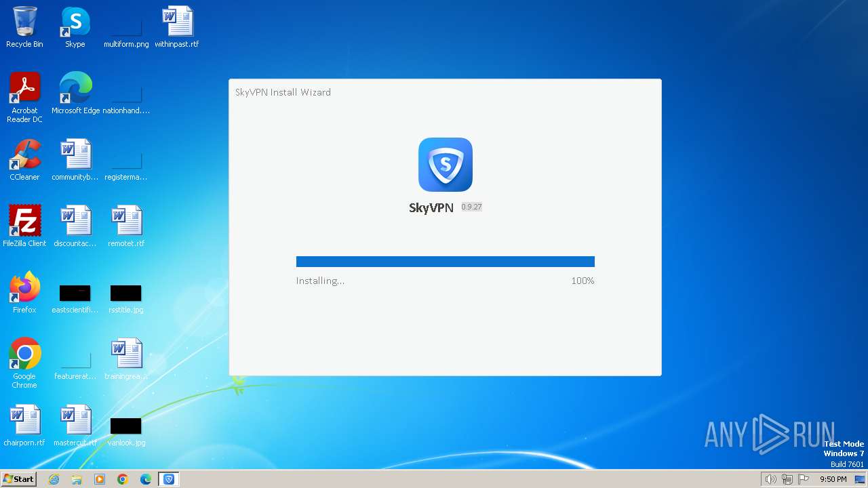Click the 9:50 PM clock

[833, 479]
